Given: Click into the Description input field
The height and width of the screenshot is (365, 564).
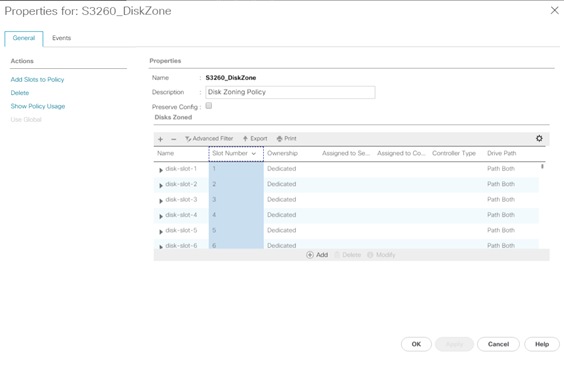Looking at the screenshot, I should pyautogui.click(x=290, y=92).
